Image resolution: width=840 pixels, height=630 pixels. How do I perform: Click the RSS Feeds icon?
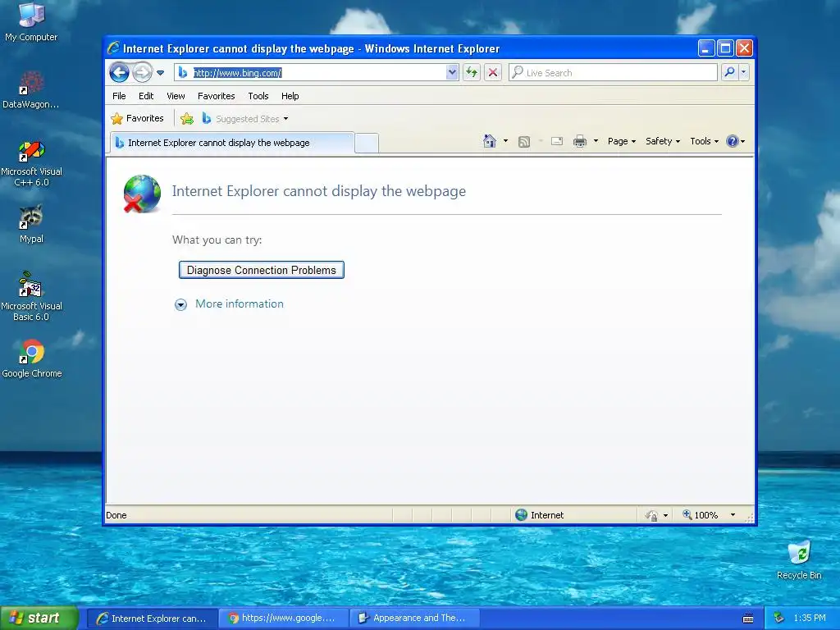pos(524,141)
